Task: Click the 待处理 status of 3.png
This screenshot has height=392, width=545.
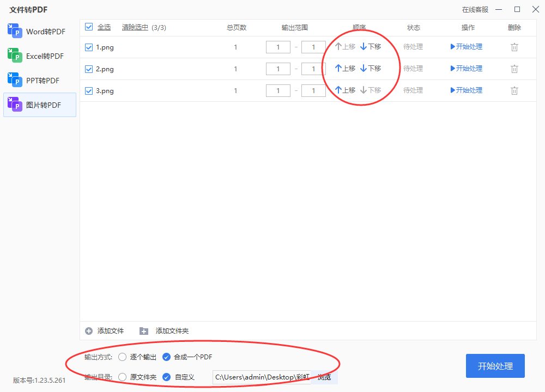Action: coord(413,90)
